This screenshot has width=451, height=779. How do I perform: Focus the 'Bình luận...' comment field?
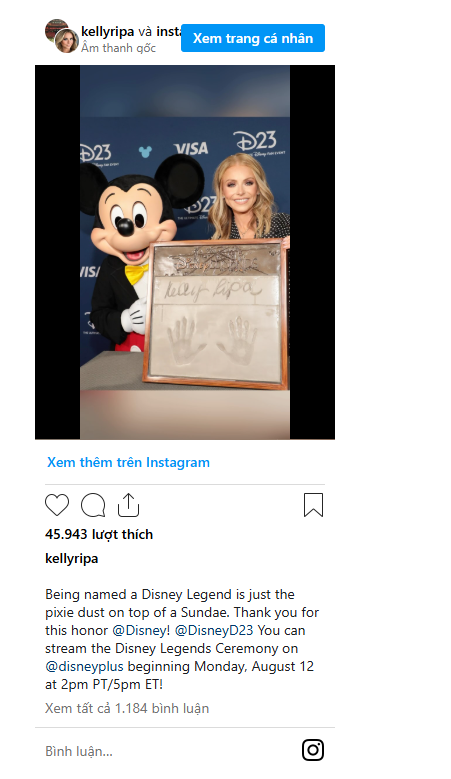pyautogui.click(x=169, y=751)
